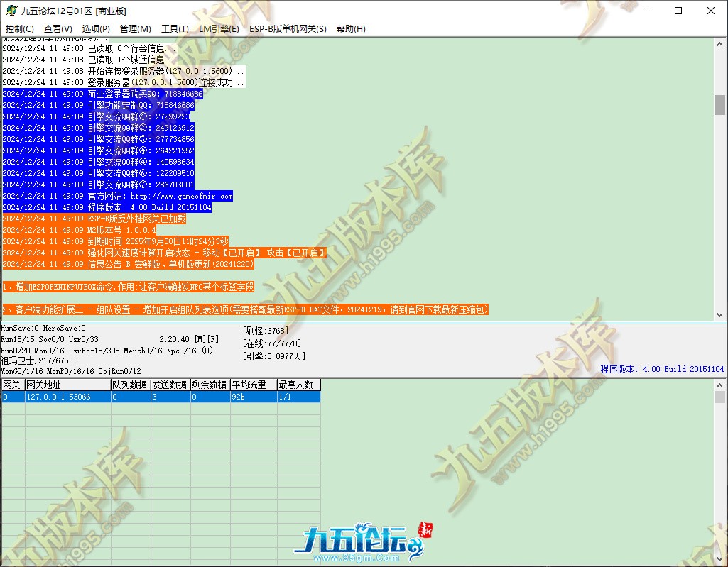Minimize the application window

pos(646,11)
